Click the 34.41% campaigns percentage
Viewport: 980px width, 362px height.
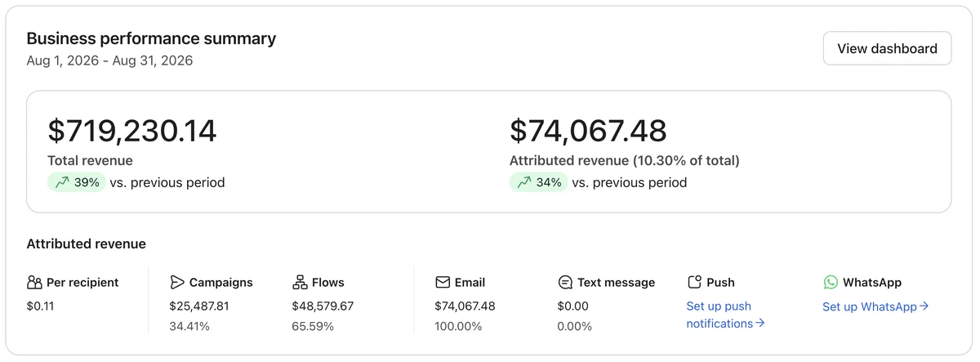(x=189, y=326)
